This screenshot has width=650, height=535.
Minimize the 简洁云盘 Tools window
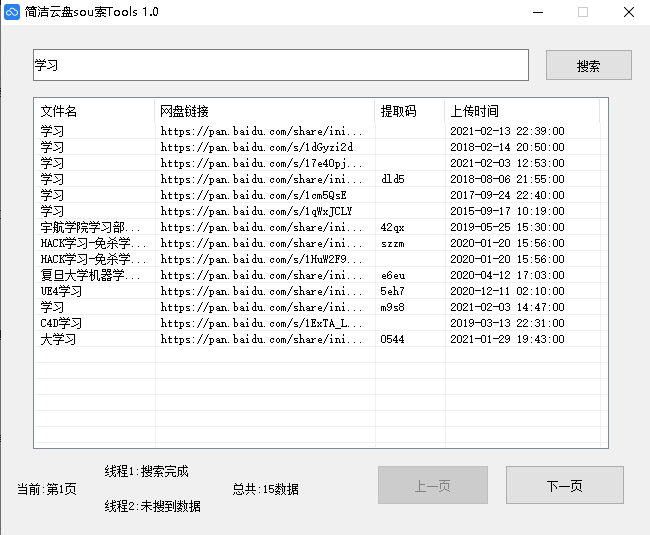coord(538,12)
